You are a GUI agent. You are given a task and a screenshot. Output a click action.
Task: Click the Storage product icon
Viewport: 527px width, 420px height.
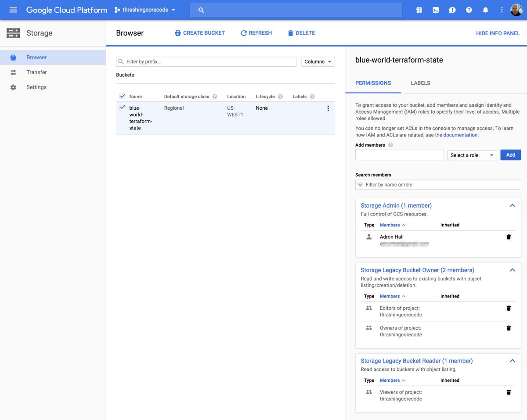13,33
